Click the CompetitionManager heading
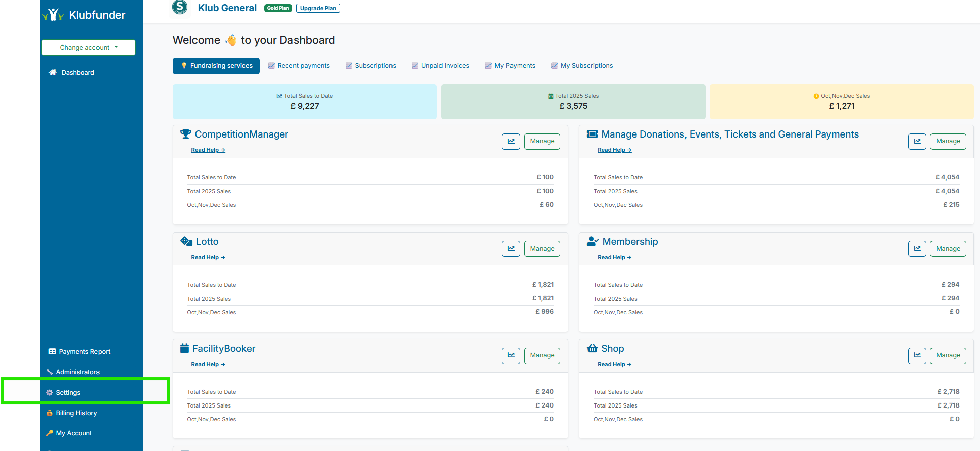The image size is (980, 451). pyautogui.click(x=241, y=134)
